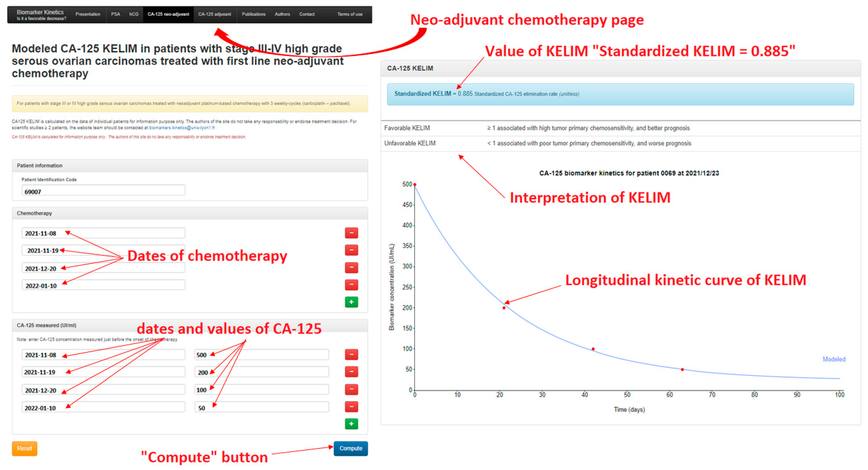Open the Terms of use link
This screenshot has height=470, width=868.
[x=350, y=14]
